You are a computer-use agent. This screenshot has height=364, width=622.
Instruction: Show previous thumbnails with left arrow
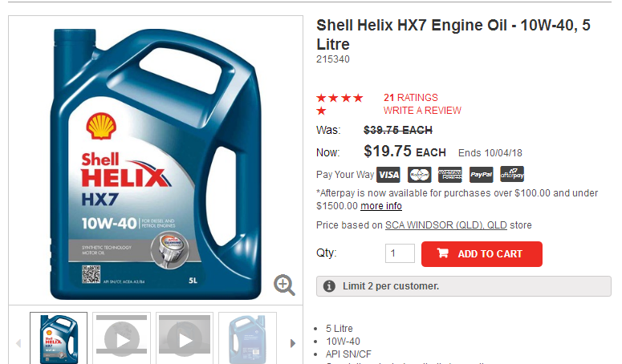18,343
